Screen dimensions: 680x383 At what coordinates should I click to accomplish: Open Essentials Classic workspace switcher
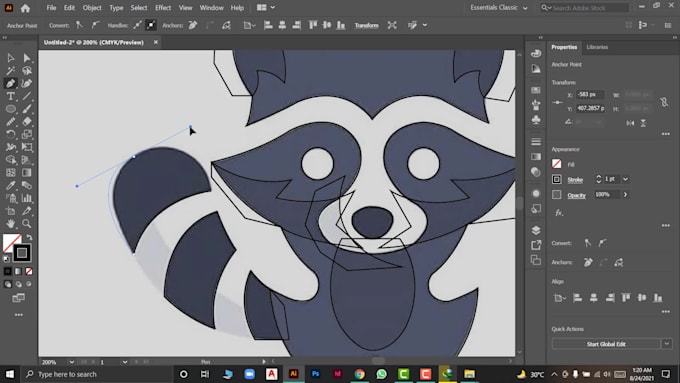coord(499,7)
